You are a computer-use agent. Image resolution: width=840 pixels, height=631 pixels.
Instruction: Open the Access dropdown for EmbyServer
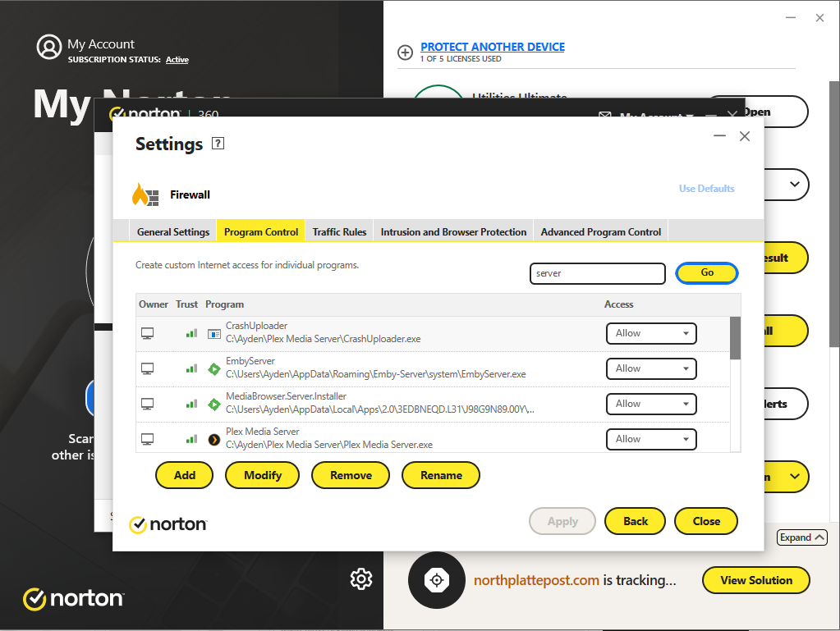[x=651, y=368]
